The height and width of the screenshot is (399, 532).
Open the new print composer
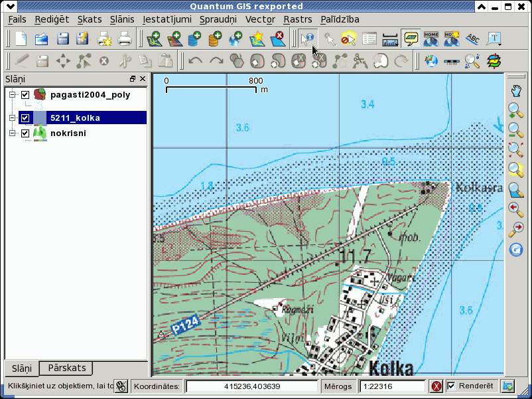pyautogui.click(x=104, y=39)
